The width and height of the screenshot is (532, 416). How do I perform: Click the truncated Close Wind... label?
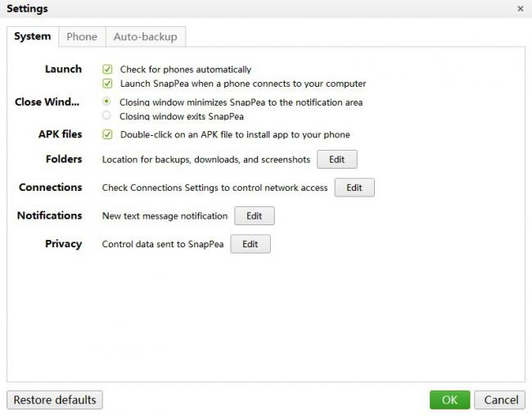click(x=48, y=102)
